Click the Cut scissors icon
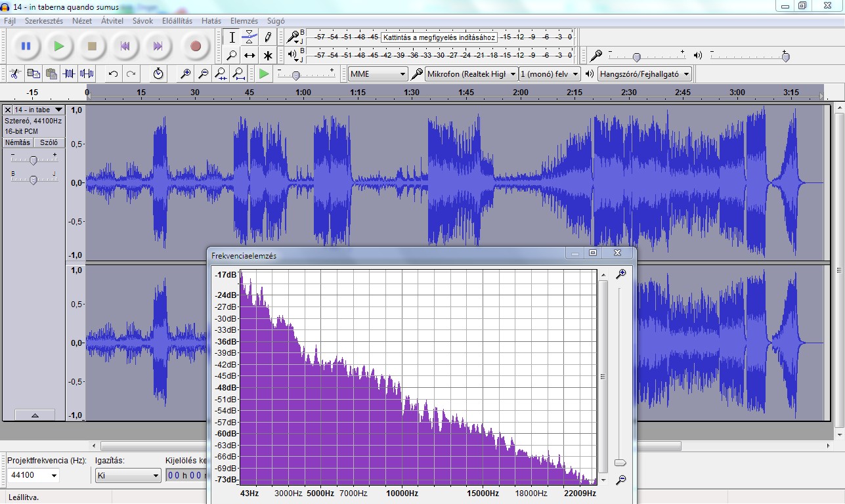Image resolution: width=845 pixels, height=504 pixels. click(15, 74)
